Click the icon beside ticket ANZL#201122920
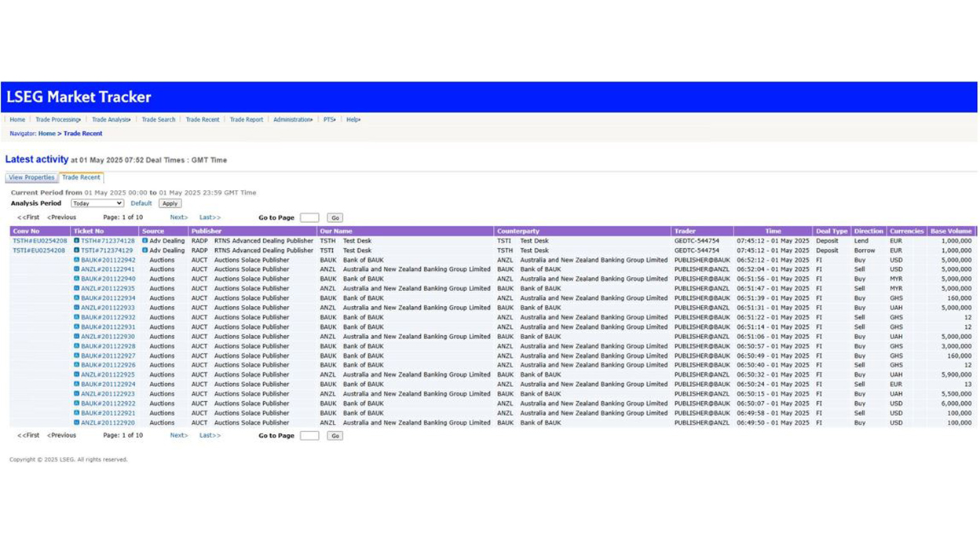The image size is (980, 551). tap(76, 423)
